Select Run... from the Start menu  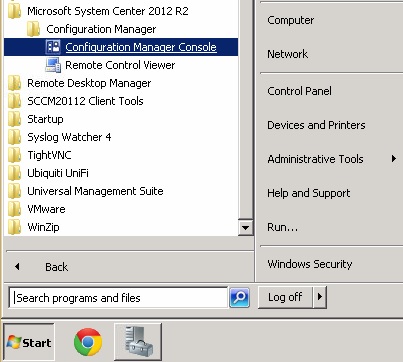click(282, 227)
